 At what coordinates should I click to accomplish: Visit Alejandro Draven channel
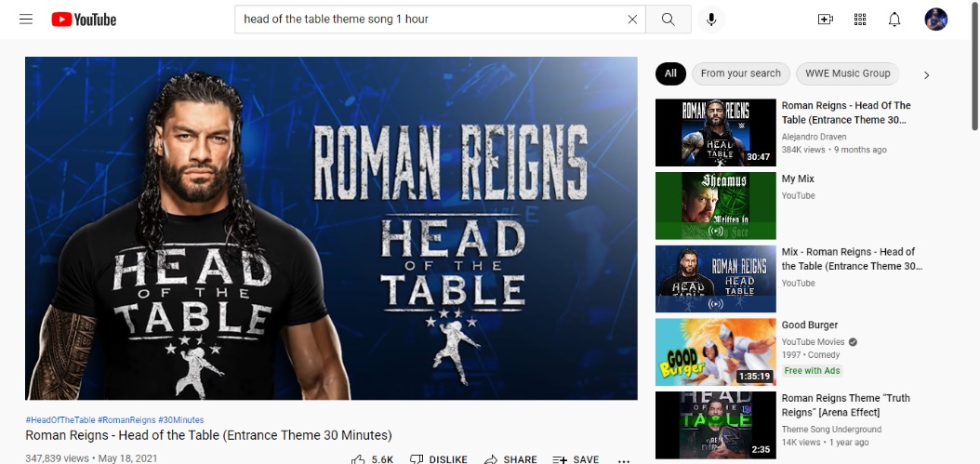(x=814, y=137)
